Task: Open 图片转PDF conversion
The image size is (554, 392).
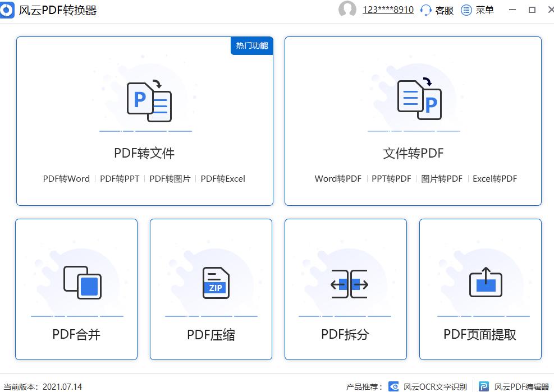Action: pos(442,178)
